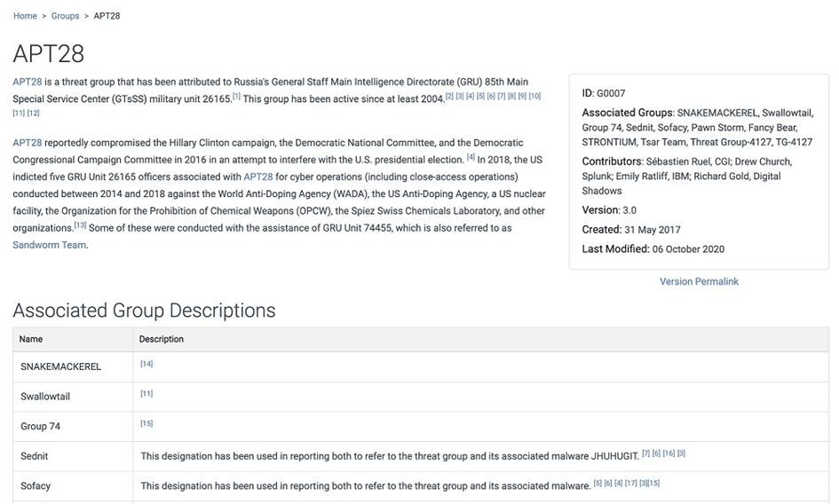Select the 'Swallowtail' name cell in table
The width and height of the screenshot is (839, 504).
(x=73, y=397)
